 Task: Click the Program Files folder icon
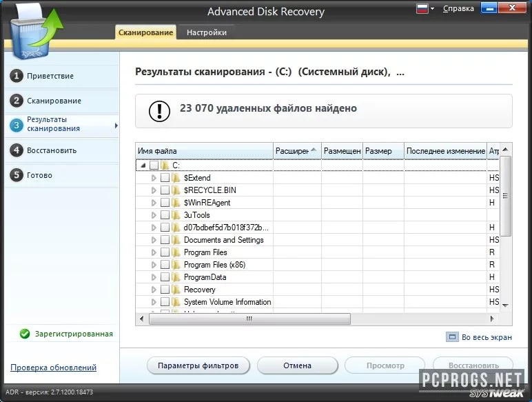176,252
